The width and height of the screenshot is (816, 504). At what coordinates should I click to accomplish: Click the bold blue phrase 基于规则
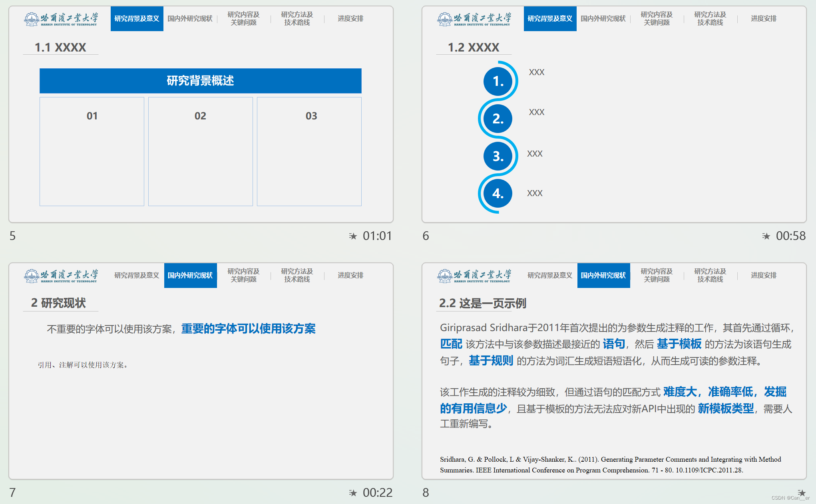[x=491, y=361]
